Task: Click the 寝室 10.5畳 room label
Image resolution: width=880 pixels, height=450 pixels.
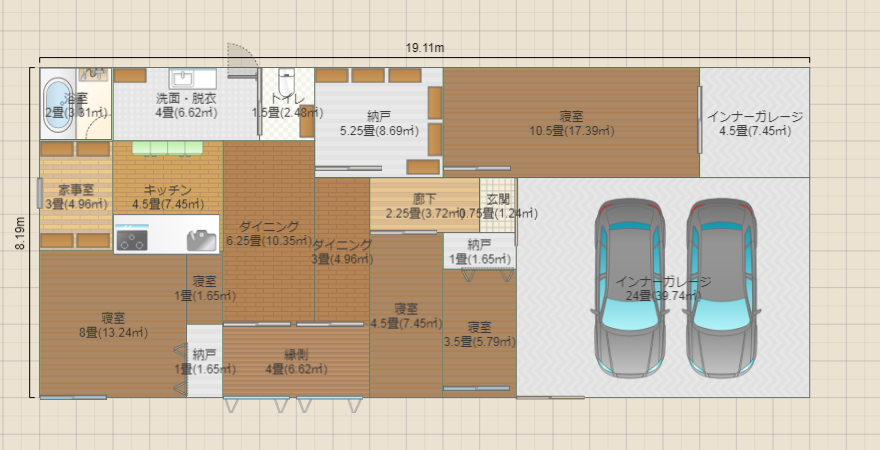Action: click(571, 123)
